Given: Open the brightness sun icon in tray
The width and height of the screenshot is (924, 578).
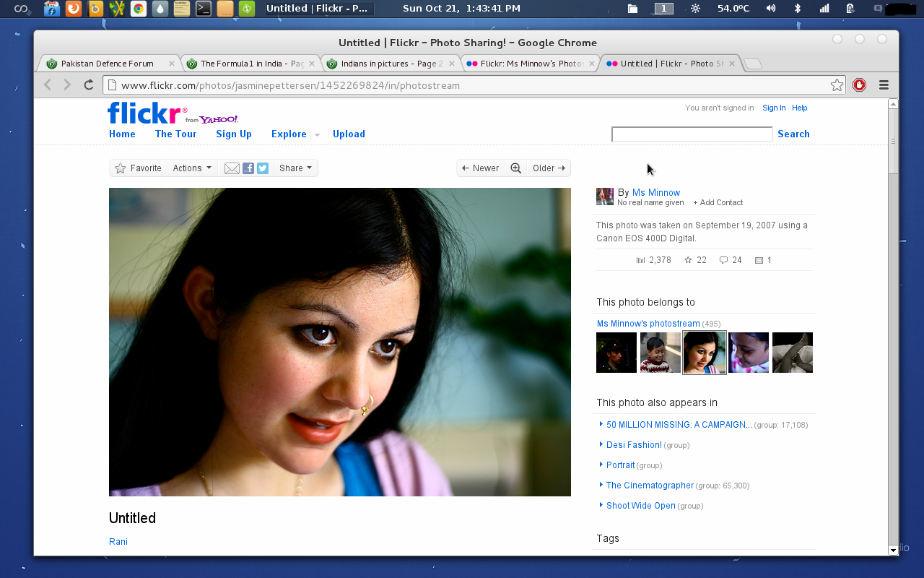Looking at the screenshot, I should pos(695,9).
